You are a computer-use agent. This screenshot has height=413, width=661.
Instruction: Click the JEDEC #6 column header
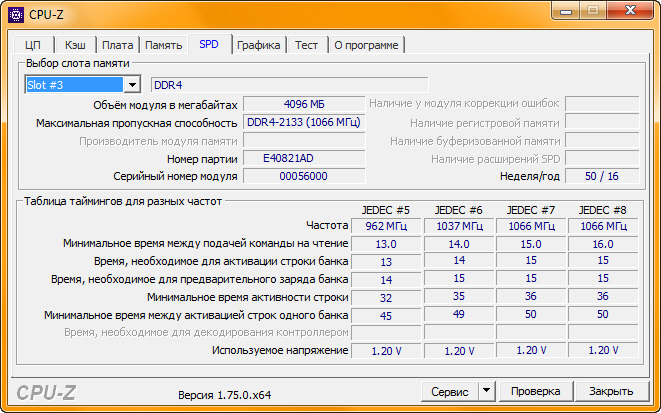coord(459,210)
